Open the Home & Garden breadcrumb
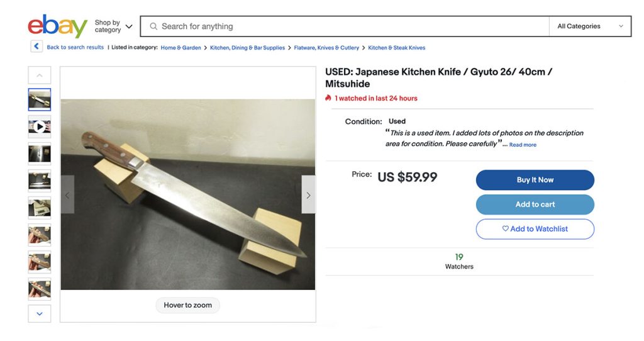The height and width of the screenshot is (341, 644). [x=180, y=48]
